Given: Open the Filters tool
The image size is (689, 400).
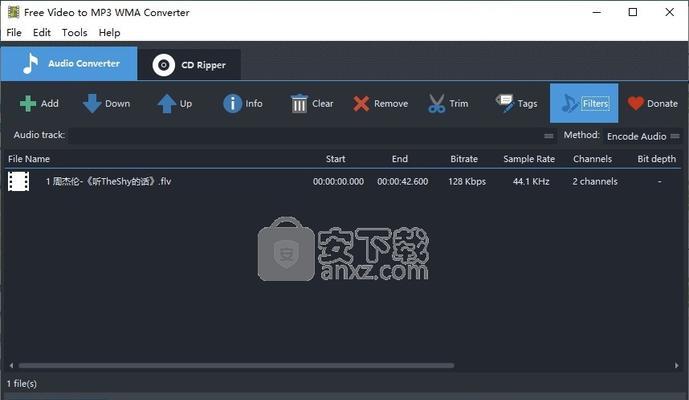Looking at the screenshot, I should 584,103.
